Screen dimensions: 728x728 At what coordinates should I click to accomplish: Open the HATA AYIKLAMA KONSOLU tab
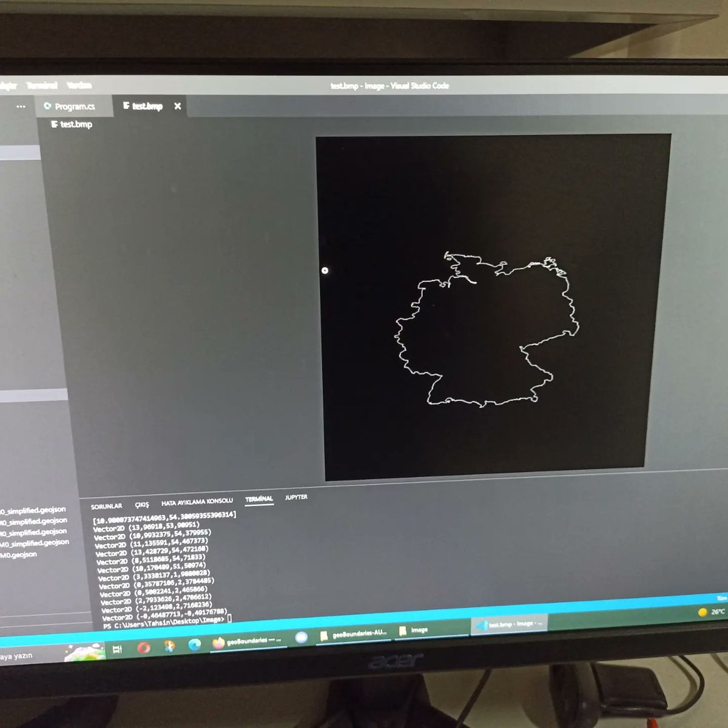[197, 502]
